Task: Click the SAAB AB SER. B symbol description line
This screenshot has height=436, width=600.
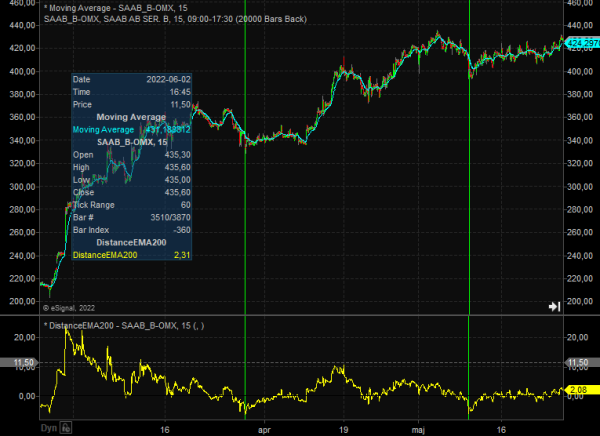Action: click(x=175, y=19)
